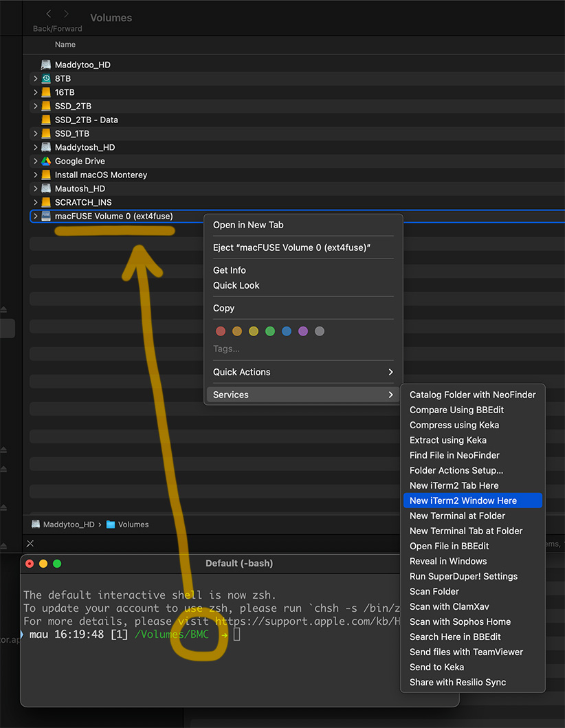Screen dimensions: 565x728
Task: Expand the 16TB volume
Action: [x=35, y=92]
